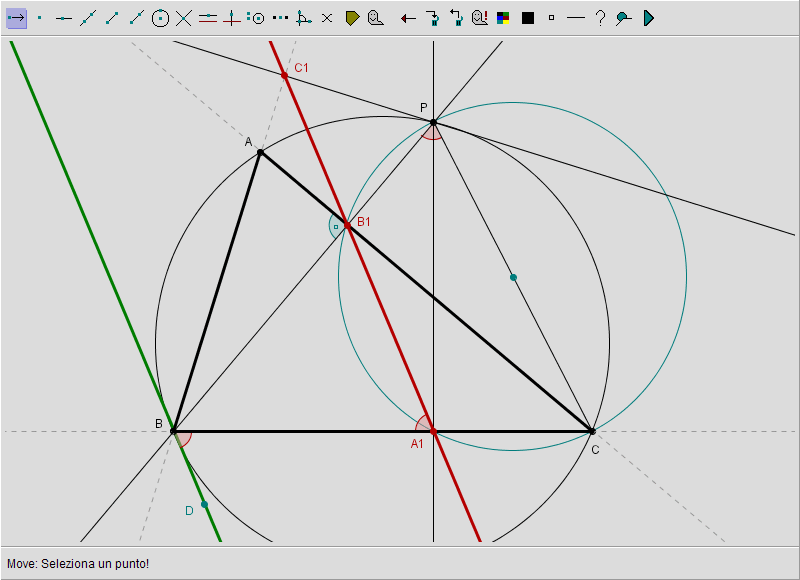Click the arrow-down-into-bin toolbar icon
This screenshot has width=800, height=580.
pyautogui.click(x=433, y=18)
